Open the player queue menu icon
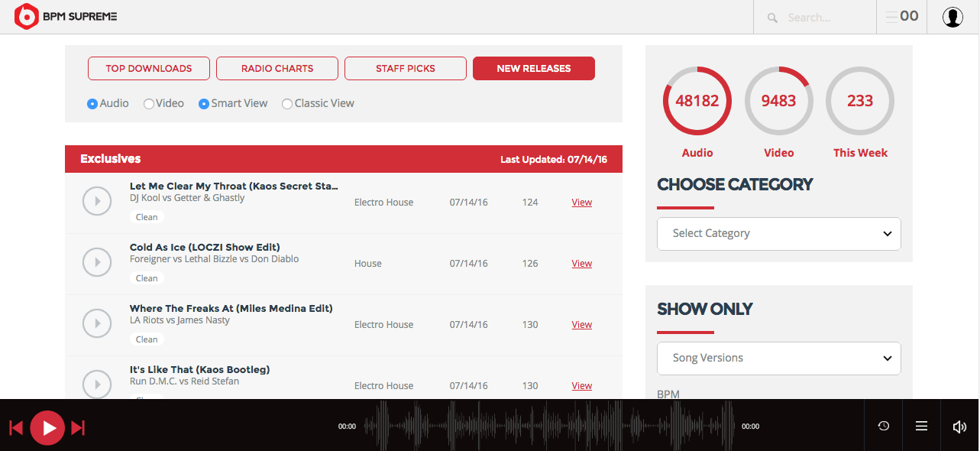980x451 pixels. [922, 426]
